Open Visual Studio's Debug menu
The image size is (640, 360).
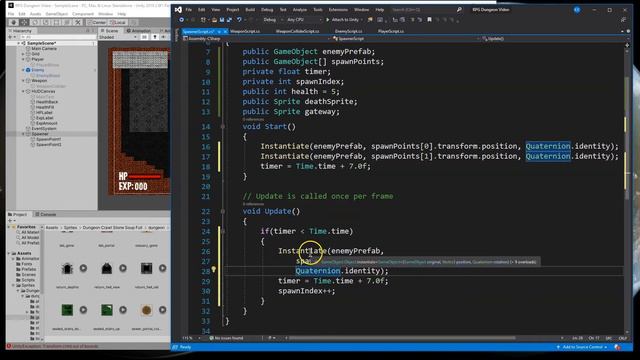pyautogui.click(x=267, y=9)
